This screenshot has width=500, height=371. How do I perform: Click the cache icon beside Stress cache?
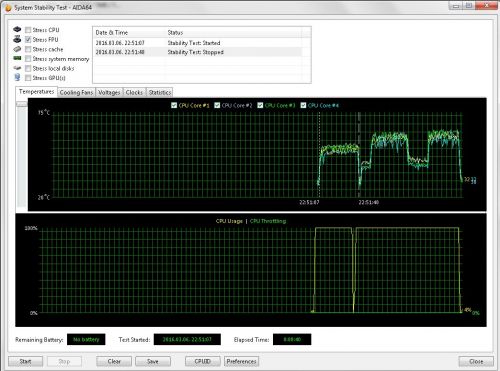[x=17, y=49]
